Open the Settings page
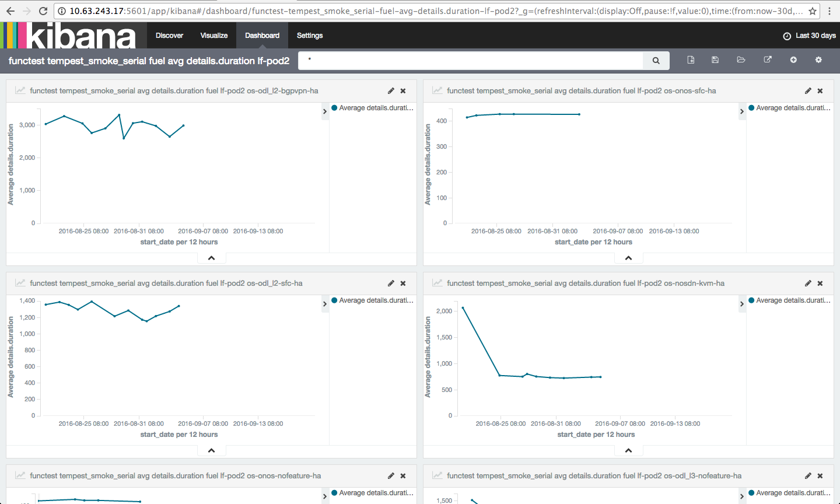The image size is (840, 504). tap(309, 36)
